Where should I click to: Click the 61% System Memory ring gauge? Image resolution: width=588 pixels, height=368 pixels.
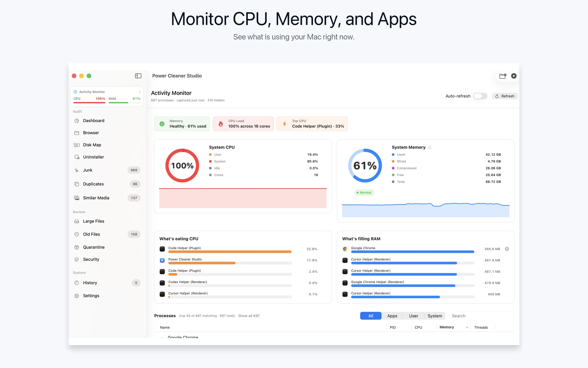click(365, 166)
